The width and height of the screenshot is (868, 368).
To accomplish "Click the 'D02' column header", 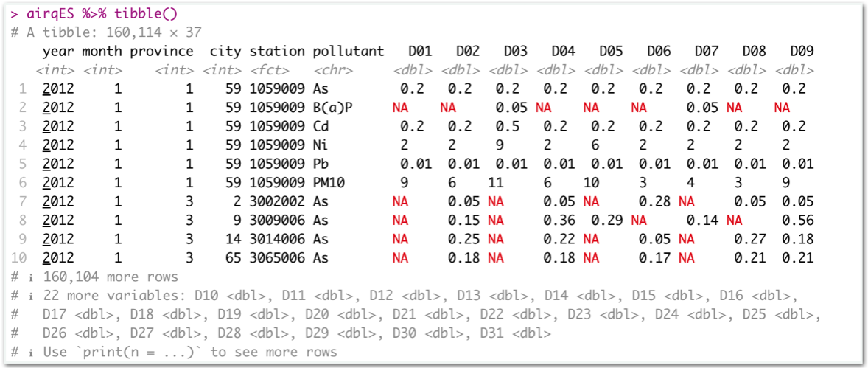I will [x=468, y=52].
